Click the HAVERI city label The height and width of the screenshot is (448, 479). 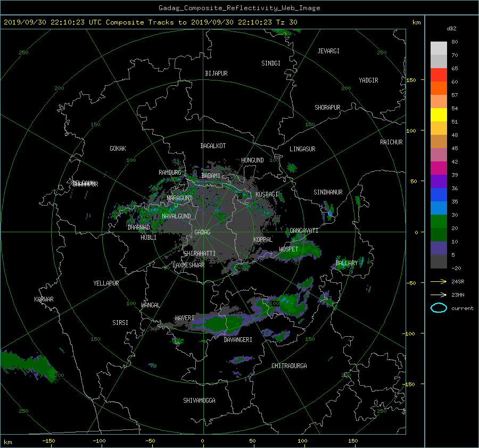click(185, 318)
